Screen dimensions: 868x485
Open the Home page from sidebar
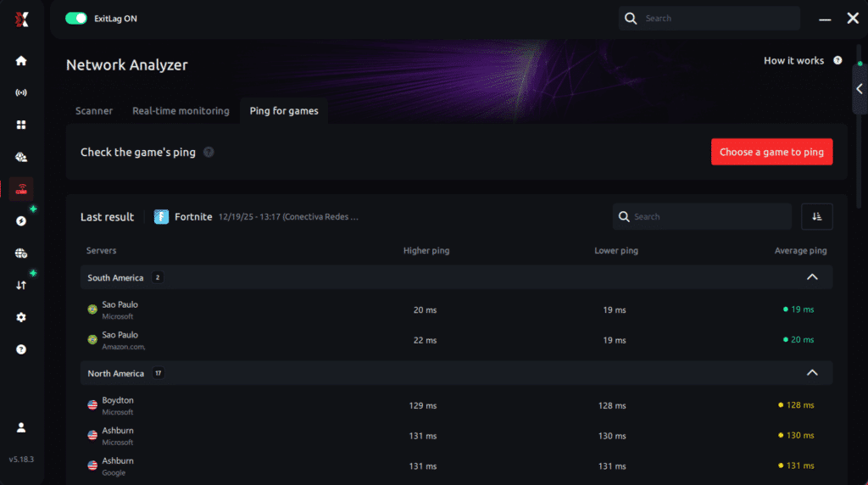[21, 61]
